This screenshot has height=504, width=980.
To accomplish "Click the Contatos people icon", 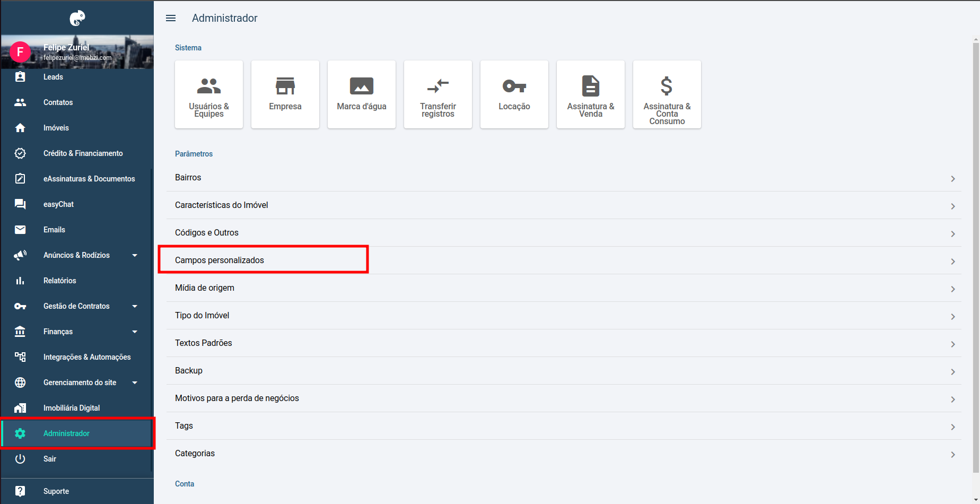I will click(x=20, y=102).
